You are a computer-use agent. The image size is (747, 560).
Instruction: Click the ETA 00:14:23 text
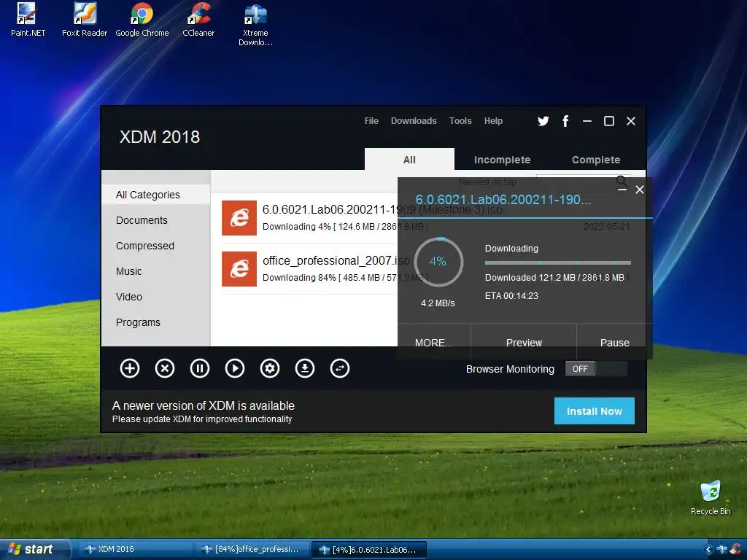pos(511,296)
